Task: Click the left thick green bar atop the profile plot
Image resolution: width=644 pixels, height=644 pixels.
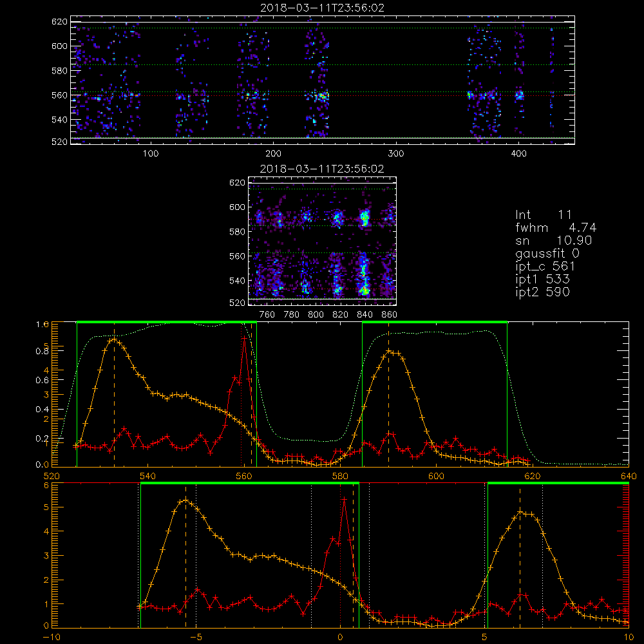Action: [x=167, y=322]
